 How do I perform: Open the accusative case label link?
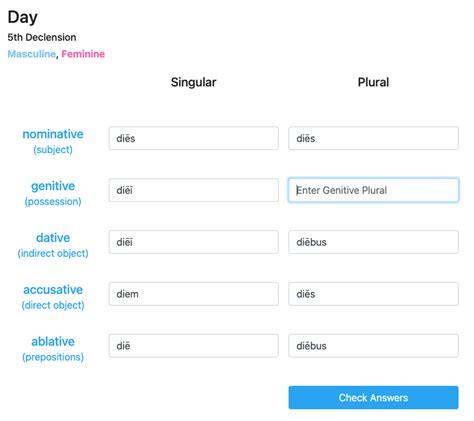point(53,290)
